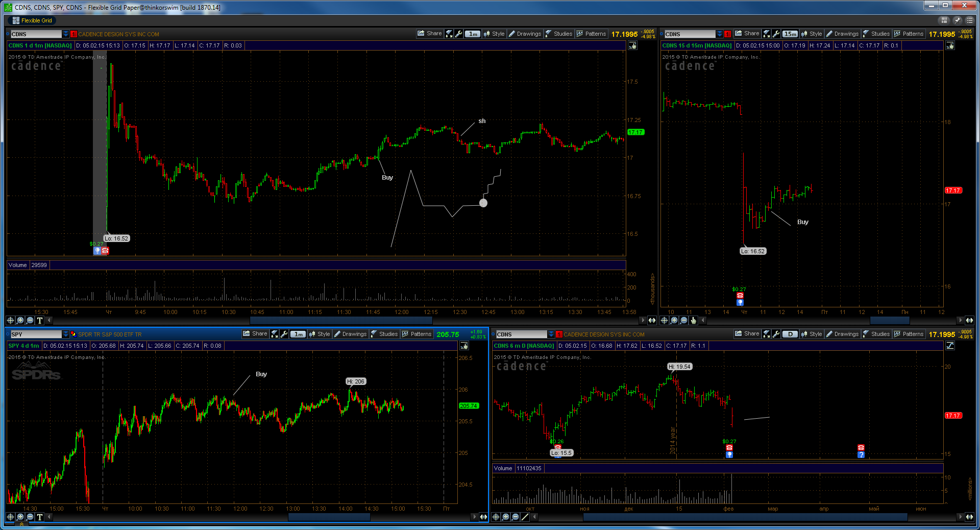Open 1m timeframe selector in SPY chart
The width and height of the screenshot is (980, 530).
tap(298, 334)
